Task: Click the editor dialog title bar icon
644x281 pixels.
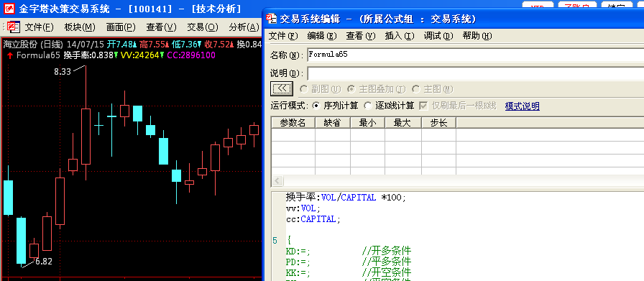Action: point(271,18)
